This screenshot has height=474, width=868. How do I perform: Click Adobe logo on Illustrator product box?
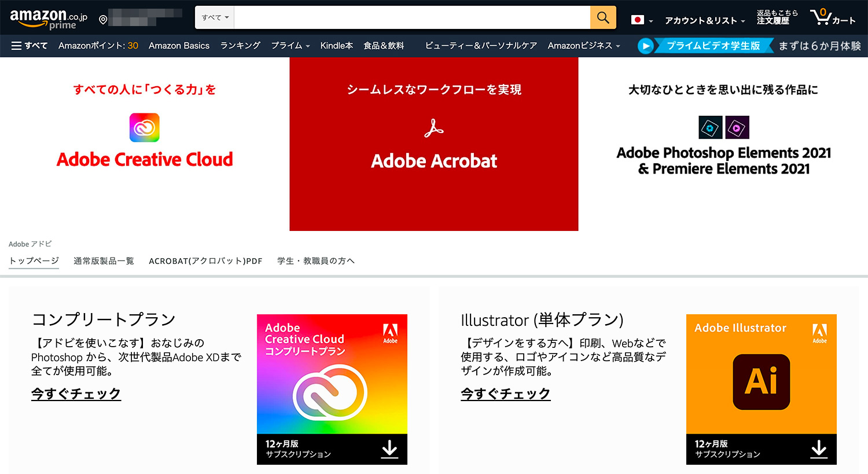tap(819, 333)
